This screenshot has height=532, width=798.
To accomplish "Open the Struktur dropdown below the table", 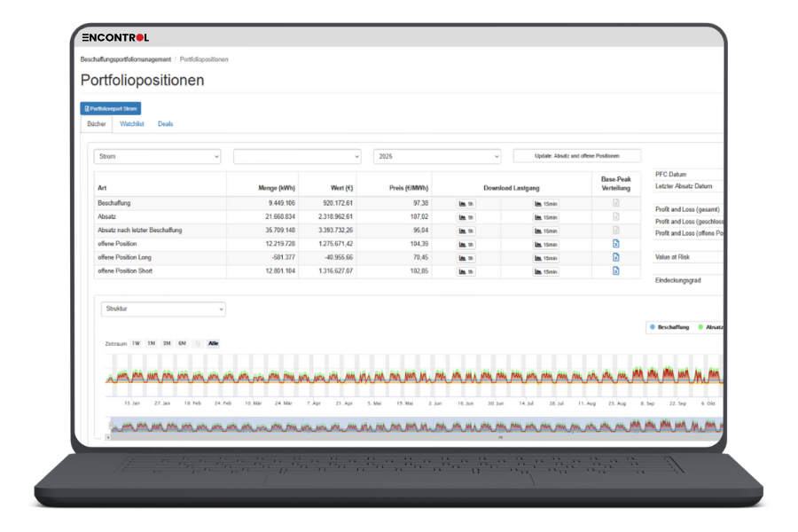I will (162, 309).
